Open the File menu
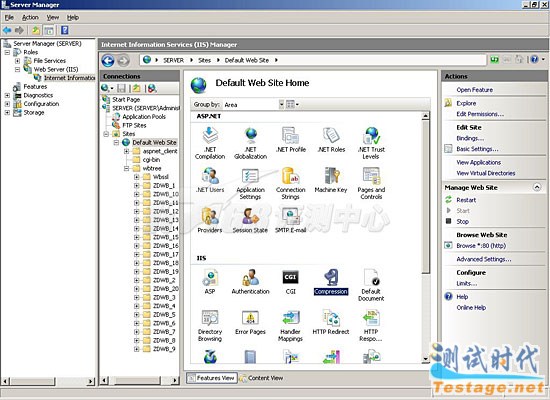The width and height of the screenshot is (550, 400). point(9,17)
